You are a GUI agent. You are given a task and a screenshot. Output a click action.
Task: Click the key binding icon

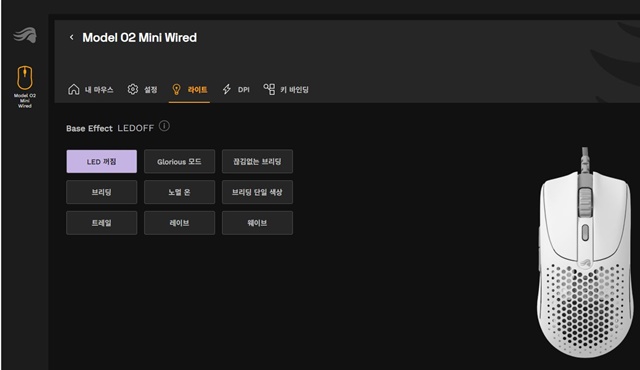(269, 89)
